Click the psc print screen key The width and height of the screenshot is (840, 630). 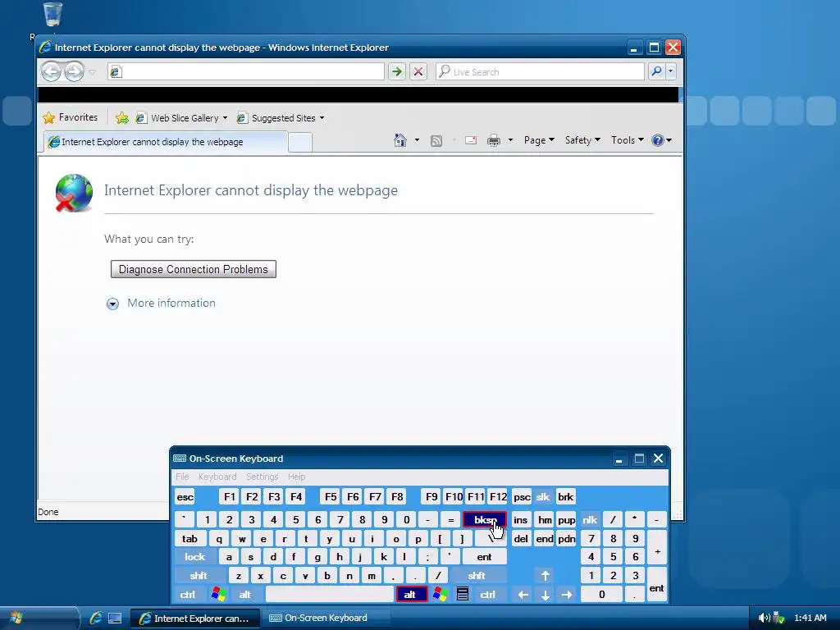[x=522, y=497]
